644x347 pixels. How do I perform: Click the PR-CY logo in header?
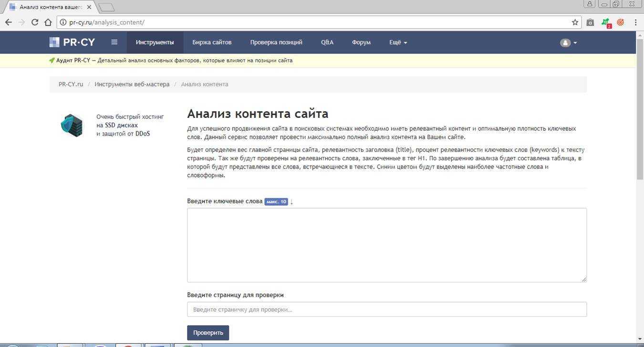(72, 42)
